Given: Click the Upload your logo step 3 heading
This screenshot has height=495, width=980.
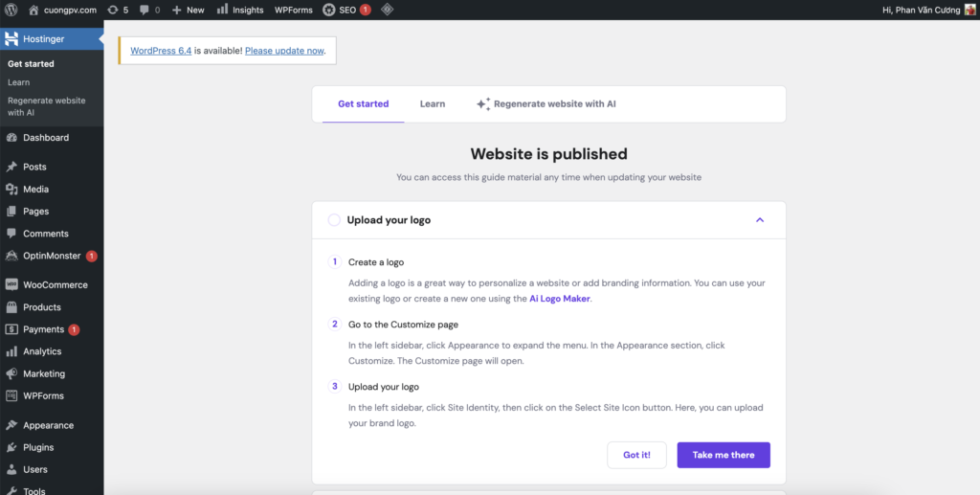Looking at the screenshot, I should point(384,386).
